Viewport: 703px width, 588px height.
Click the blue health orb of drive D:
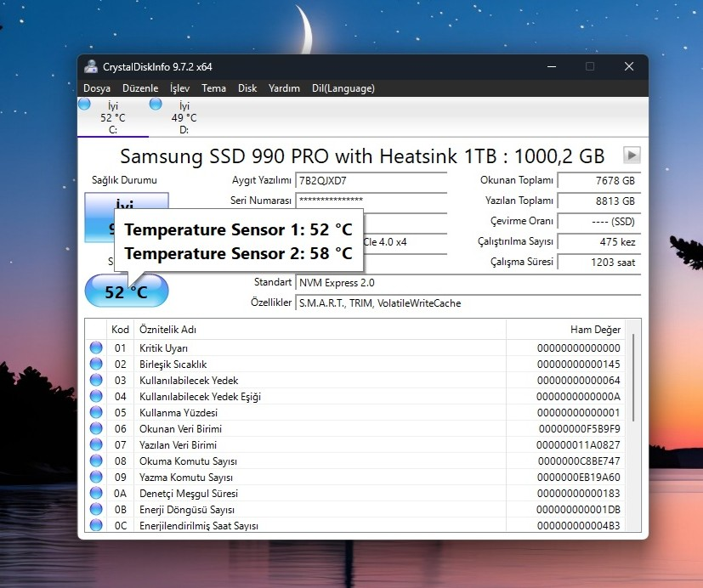pos(156,104)
